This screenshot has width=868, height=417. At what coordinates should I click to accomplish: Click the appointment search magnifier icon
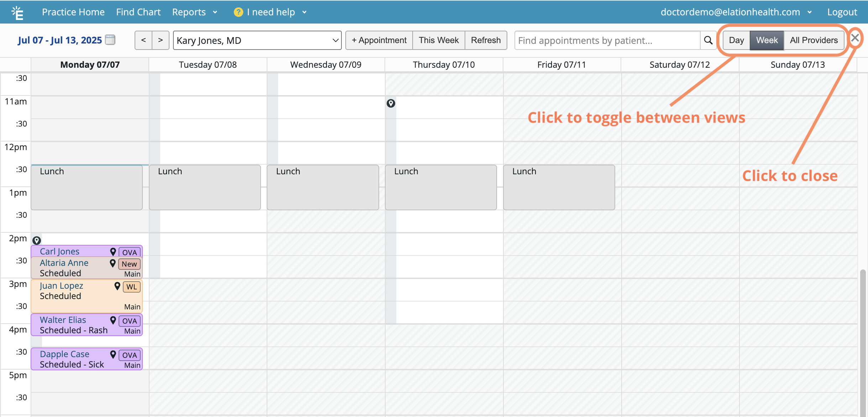[x=708, y=40]
